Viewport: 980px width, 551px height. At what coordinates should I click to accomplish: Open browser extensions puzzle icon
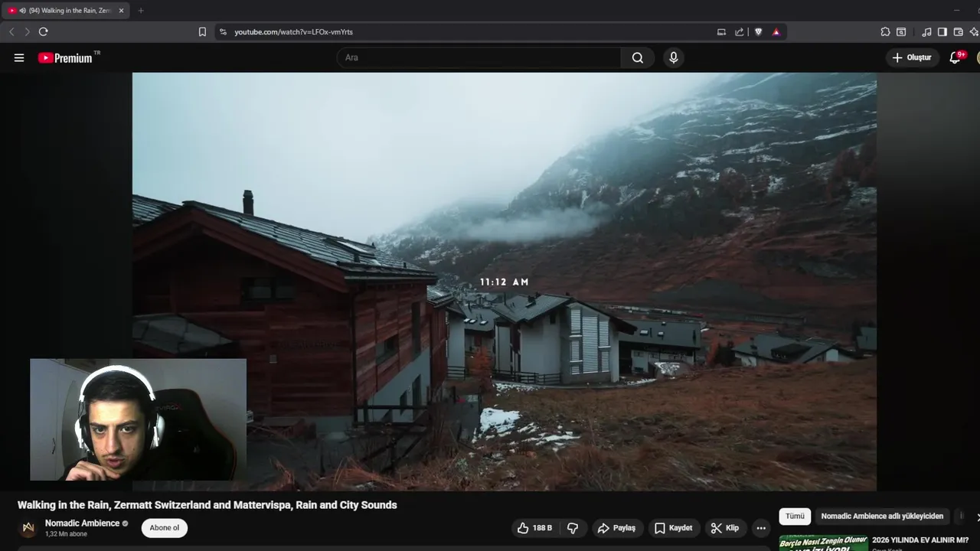tap(885, 31)
